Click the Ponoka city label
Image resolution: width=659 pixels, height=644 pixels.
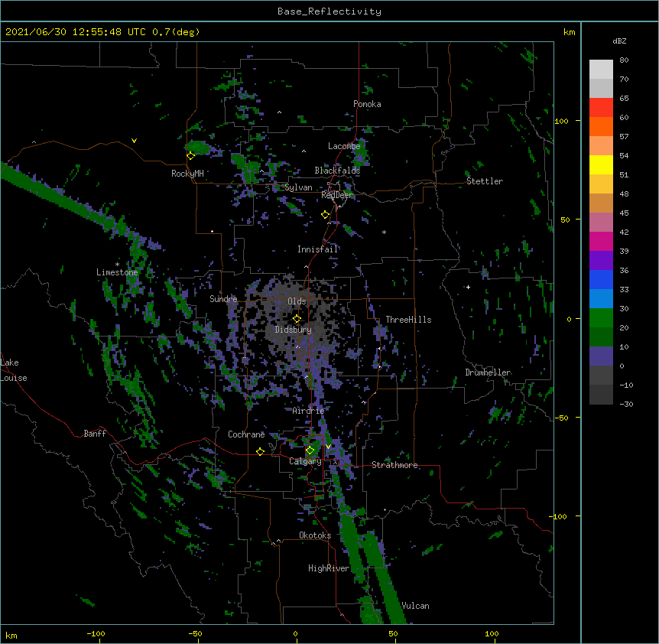(x=367, y=104)
